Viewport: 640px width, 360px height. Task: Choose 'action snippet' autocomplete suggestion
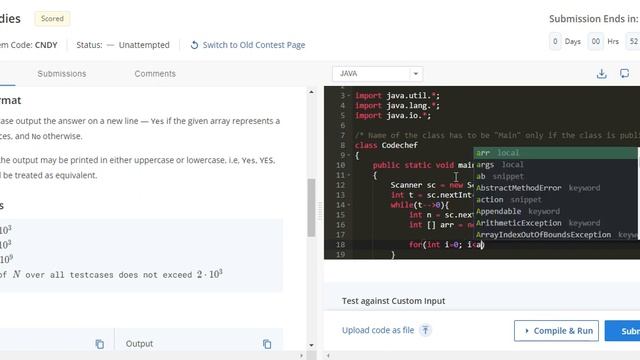point(556,200)
